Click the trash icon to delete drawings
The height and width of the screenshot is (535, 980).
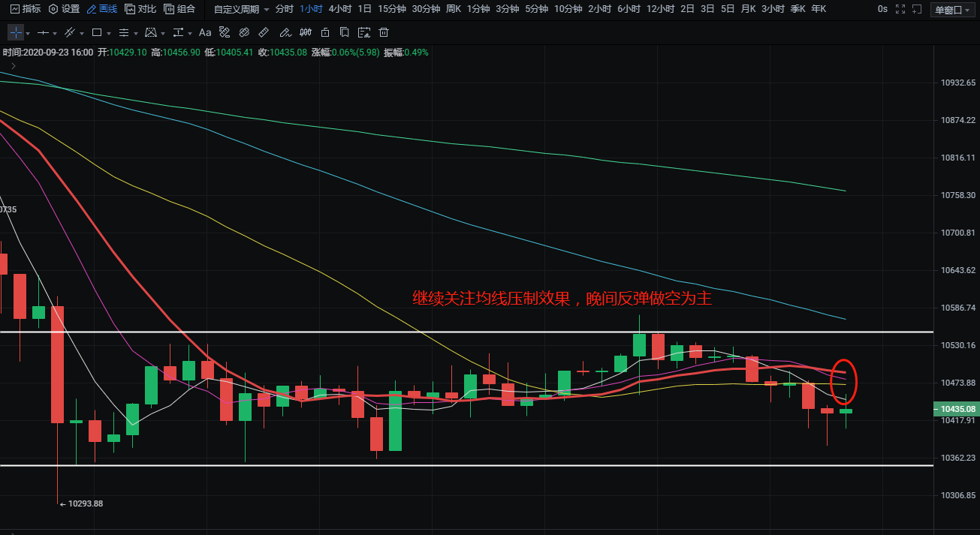click(384, 33)
